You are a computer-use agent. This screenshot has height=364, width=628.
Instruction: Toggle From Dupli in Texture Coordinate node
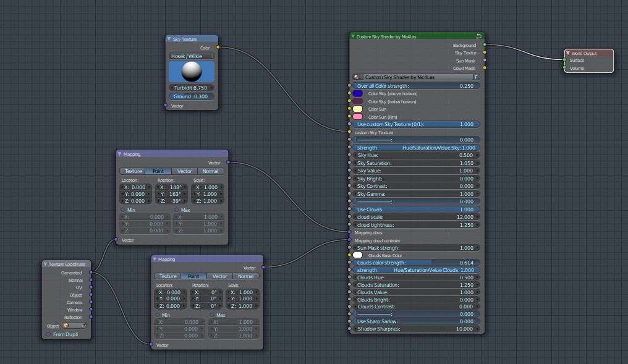(x=49, y=334)
